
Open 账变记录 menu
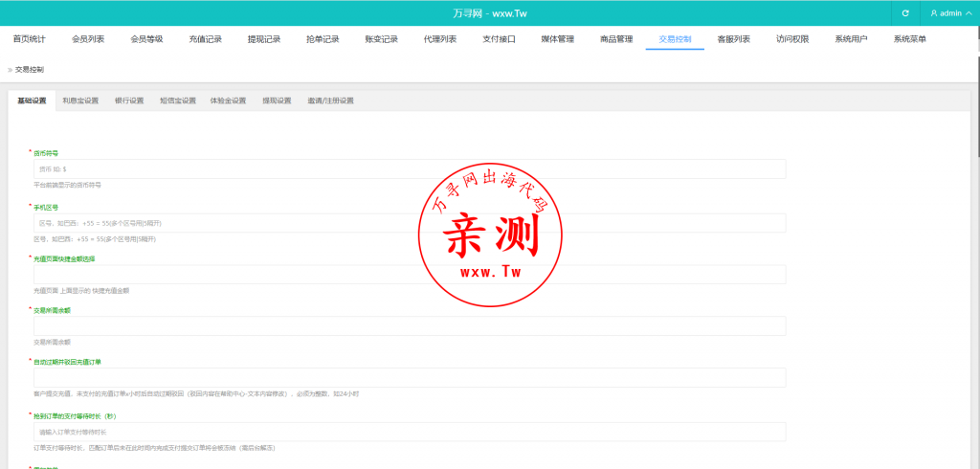pyautogui.click(x=382, y=39)
